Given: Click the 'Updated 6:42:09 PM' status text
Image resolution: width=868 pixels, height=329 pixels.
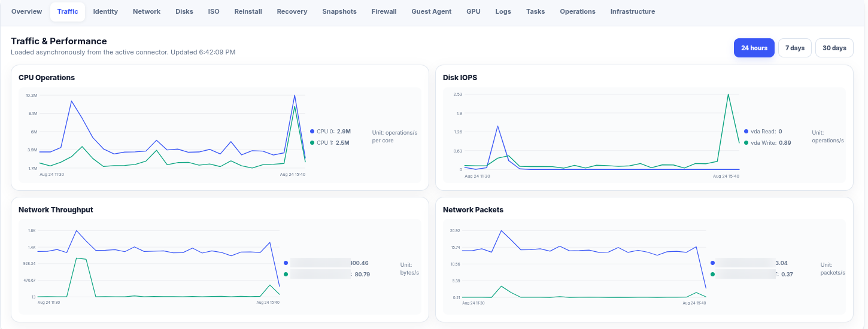Looking at the screenshot, I should 203,52.
